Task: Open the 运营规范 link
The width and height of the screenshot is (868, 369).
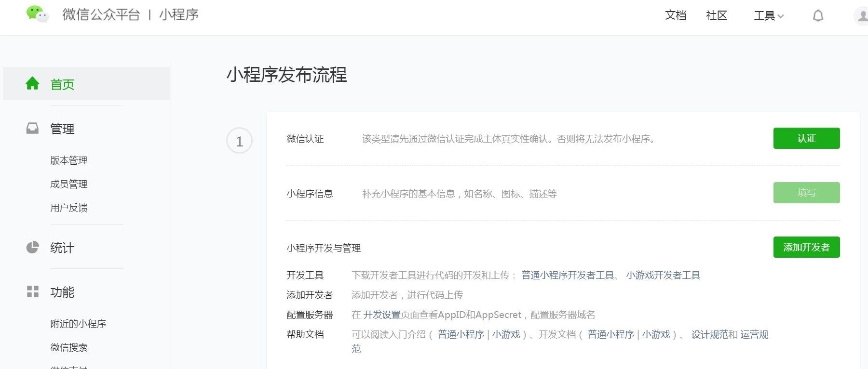Action: [x=754, y=334]
